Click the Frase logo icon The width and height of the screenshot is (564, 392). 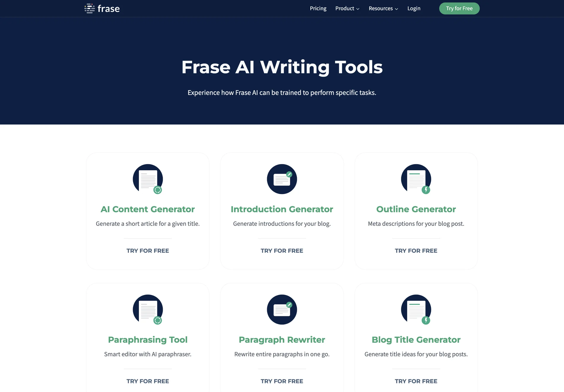tap(90, 8)
